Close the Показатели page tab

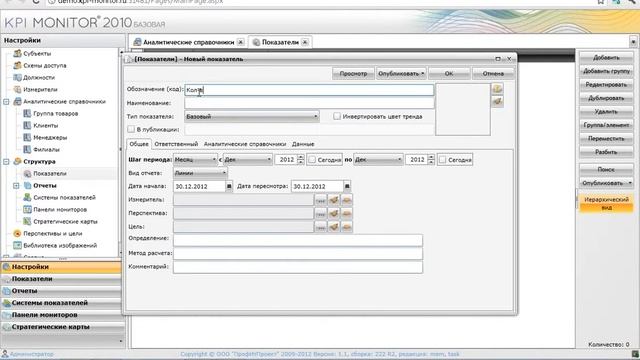point(305,42)
